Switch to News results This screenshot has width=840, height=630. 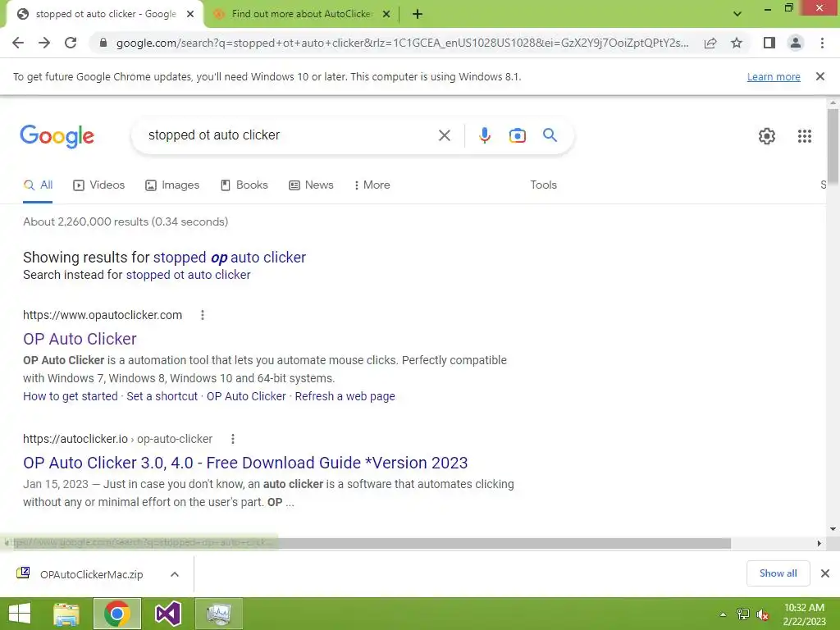311,185
